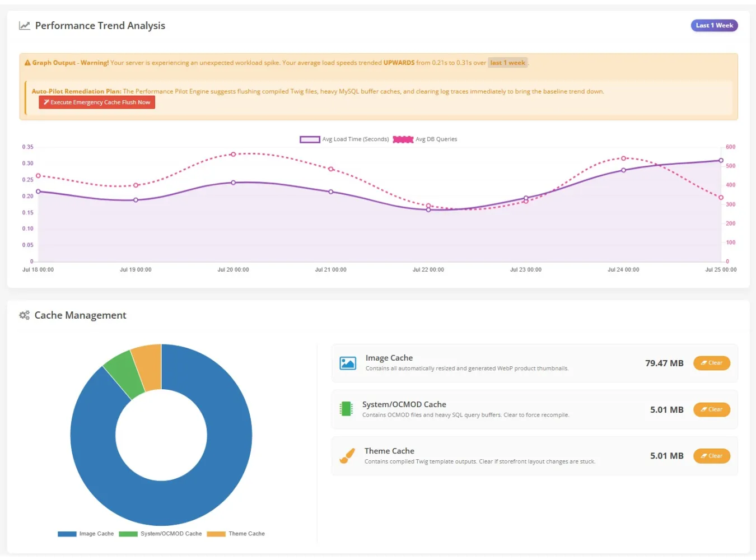The height and width of the screenshot is (560, 756).
Task: Click the Theme Cache paintbrush icon
Action: 347,456
